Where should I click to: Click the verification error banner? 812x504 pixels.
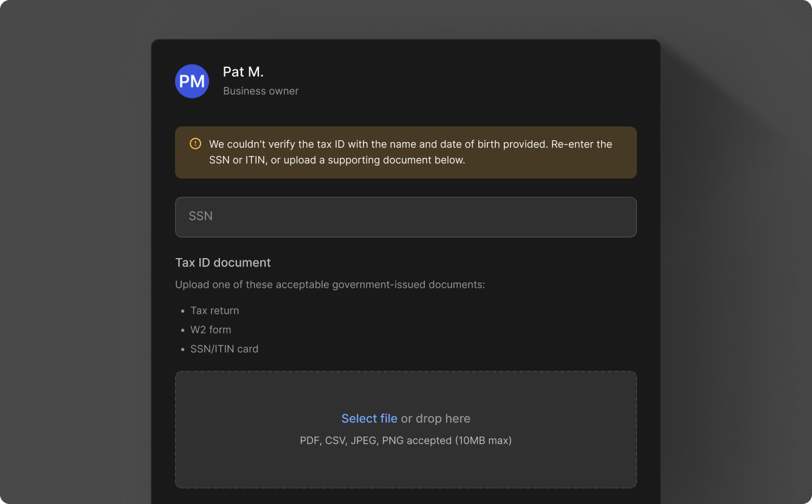(x=405, y=152)
